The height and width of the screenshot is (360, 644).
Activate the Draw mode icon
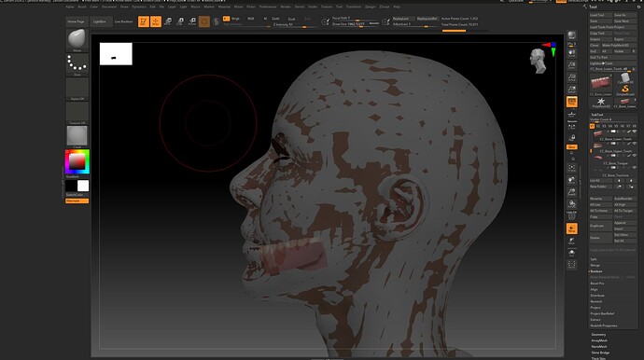[x=156, y=21]
